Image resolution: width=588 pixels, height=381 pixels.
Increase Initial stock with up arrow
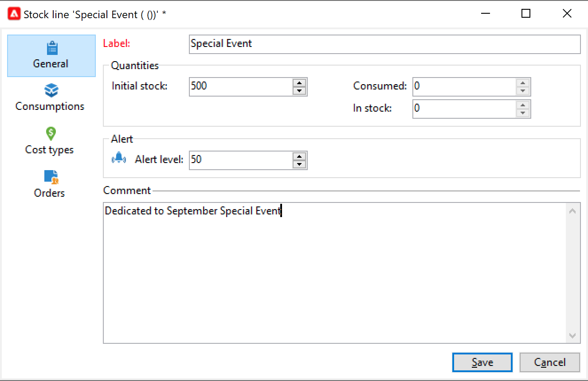[x=300, y=82]
